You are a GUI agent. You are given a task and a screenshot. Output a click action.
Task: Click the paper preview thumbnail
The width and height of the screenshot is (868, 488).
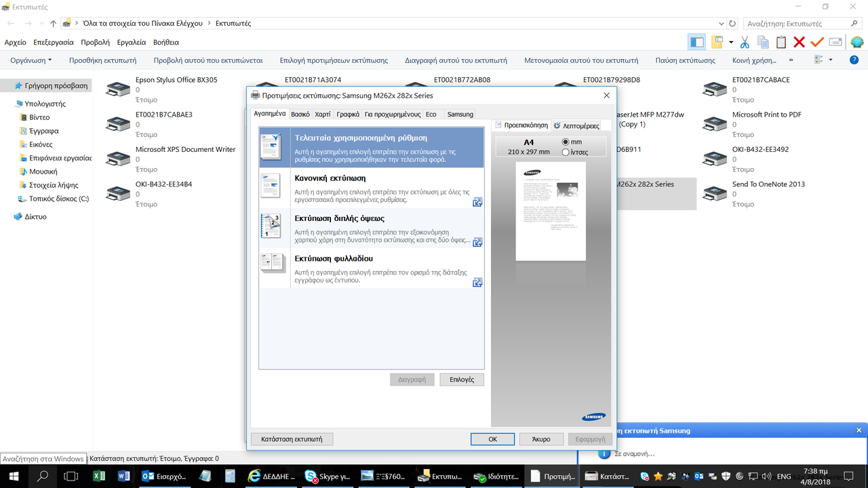pyautogui.click(x=550, y=210)
